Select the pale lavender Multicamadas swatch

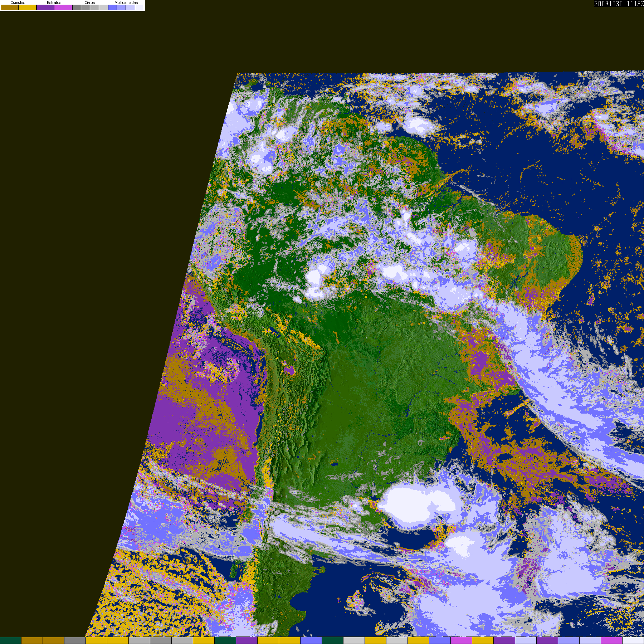[x=130, y=7]
